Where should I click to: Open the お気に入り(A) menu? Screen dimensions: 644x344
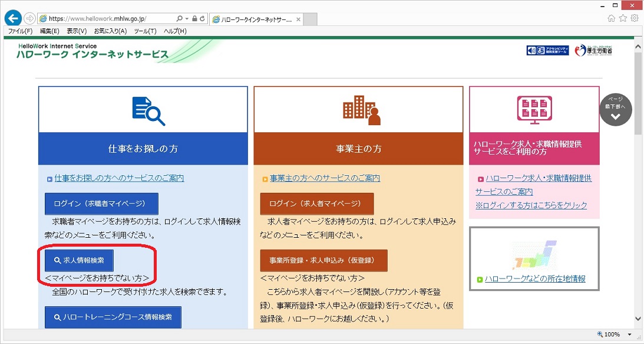(x=110, y=31)
